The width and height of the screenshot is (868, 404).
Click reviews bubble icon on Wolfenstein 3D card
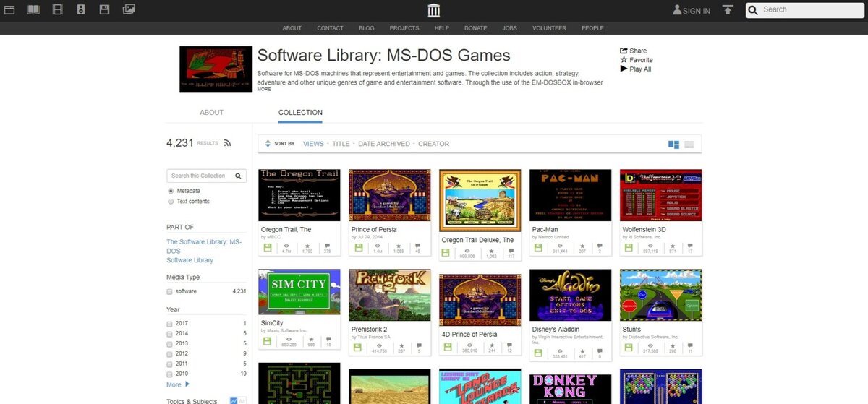pos(690,246)
